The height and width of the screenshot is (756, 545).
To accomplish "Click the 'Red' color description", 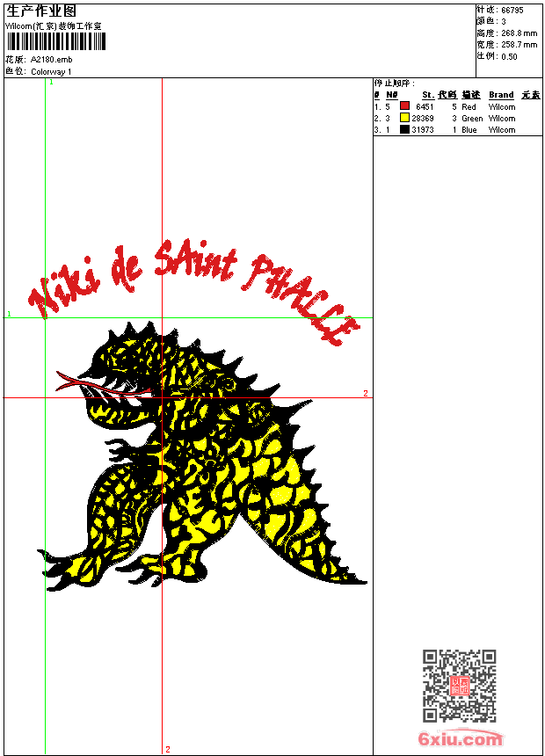I will (x=469, y=107).
